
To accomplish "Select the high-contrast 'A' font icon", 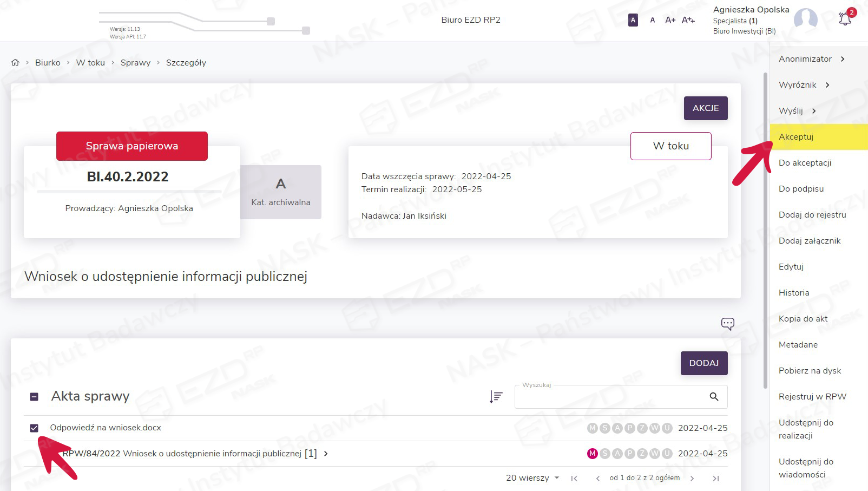I will click(x=633, y=20).
